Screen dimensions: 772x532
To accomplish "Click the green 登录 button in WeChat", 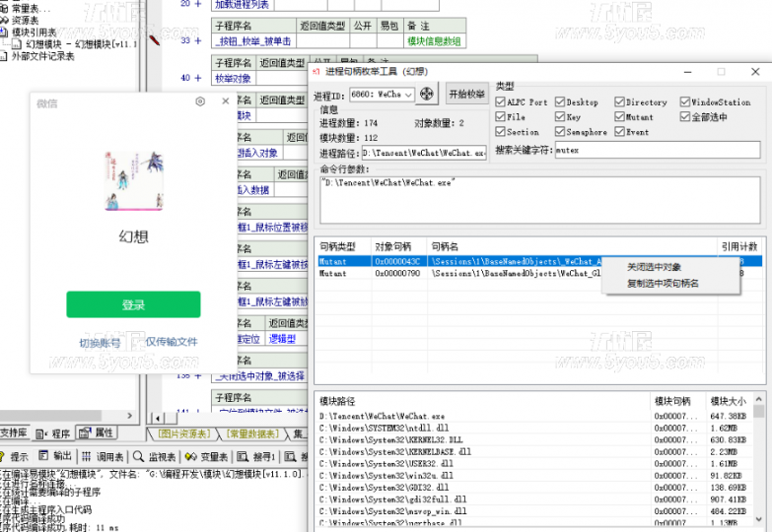I will pyautogui.click(x=133, y=304).
